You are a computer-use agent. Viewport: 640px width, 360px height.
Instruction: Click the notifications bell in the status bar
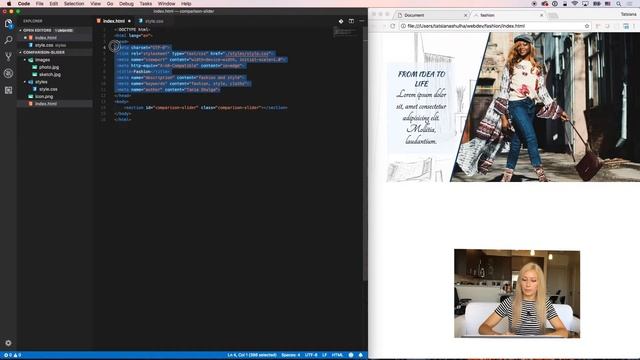point(361,355)
